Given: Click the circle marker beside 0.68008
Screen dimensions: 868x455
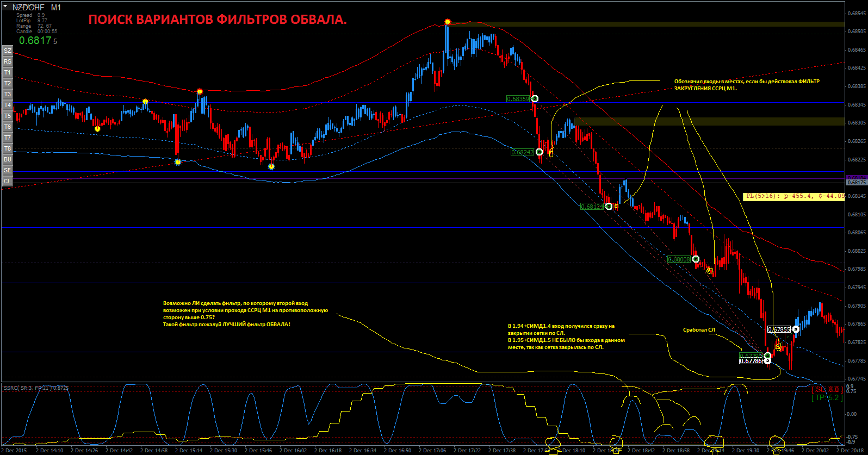Looking at the screenshot, I should pyautogui.click(x=696, y=259).
